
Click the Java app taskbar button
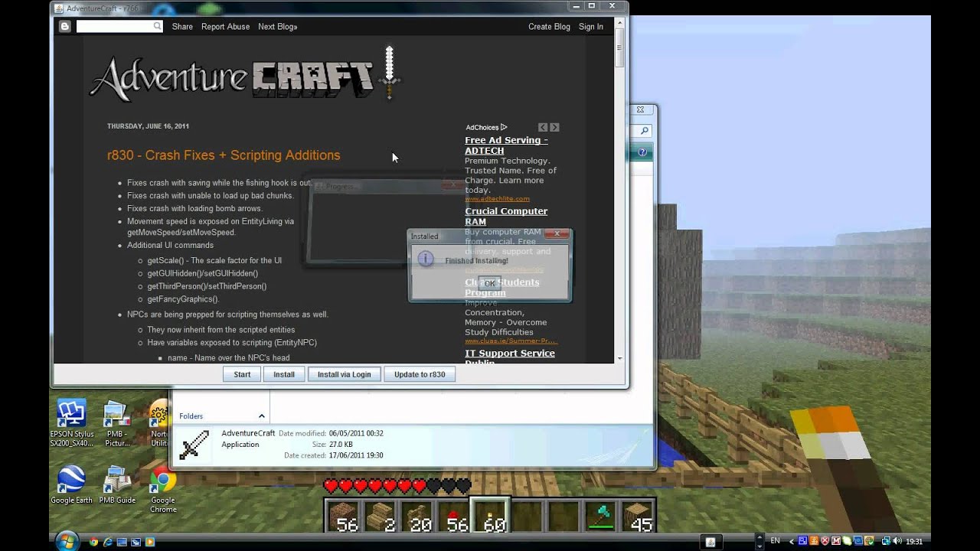click(710, 542)
